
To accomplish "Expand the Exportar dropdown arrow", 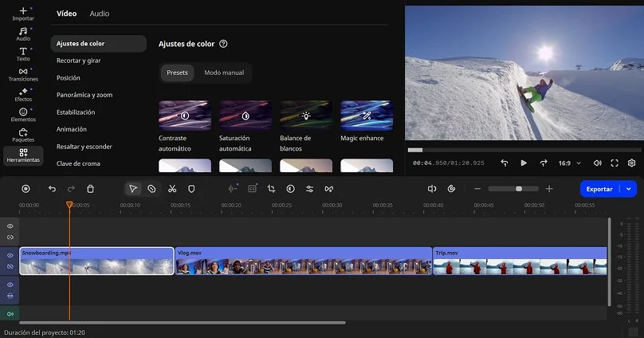I will (x=629, y=189).
